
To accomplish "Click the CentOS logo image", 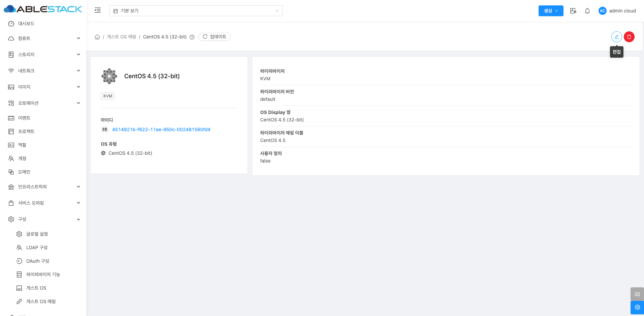I will tap(109, 76).
